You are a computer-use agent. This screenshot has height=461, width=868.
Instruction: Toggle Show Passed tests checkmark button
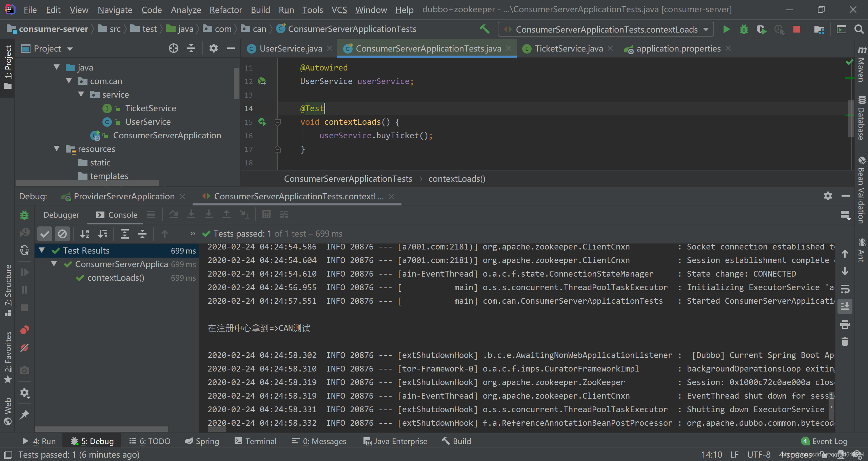45,234
